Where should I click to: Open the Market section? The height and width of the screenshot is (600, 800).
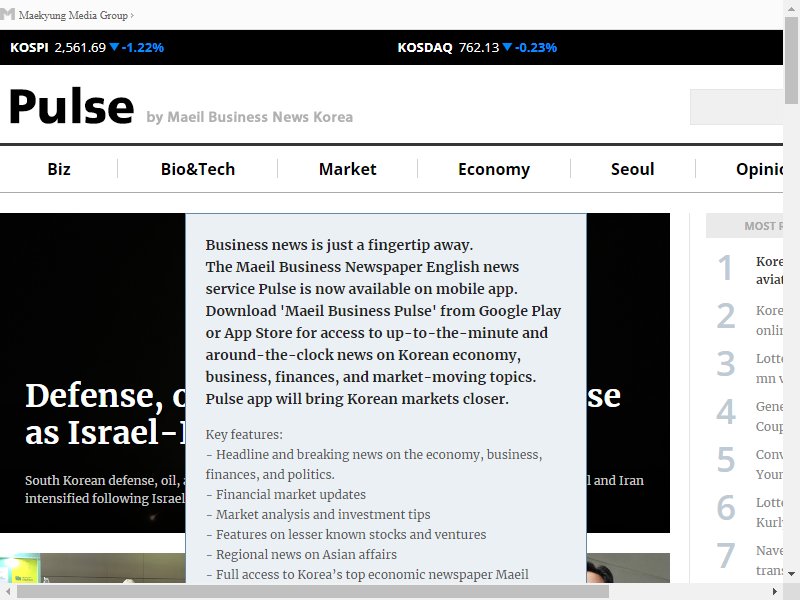[347, 169]
